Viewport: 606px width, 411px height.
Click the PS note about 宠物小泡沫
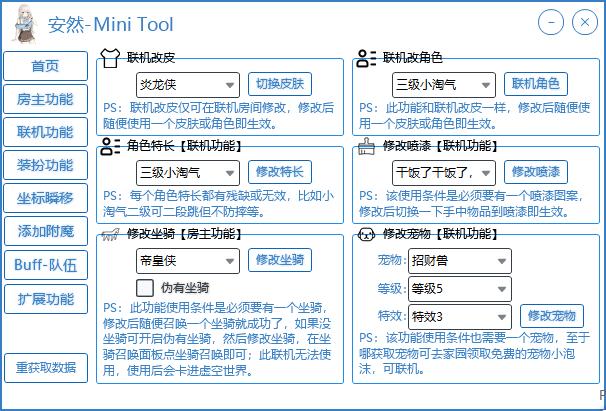pyautogui.click(x=475, y=354)
